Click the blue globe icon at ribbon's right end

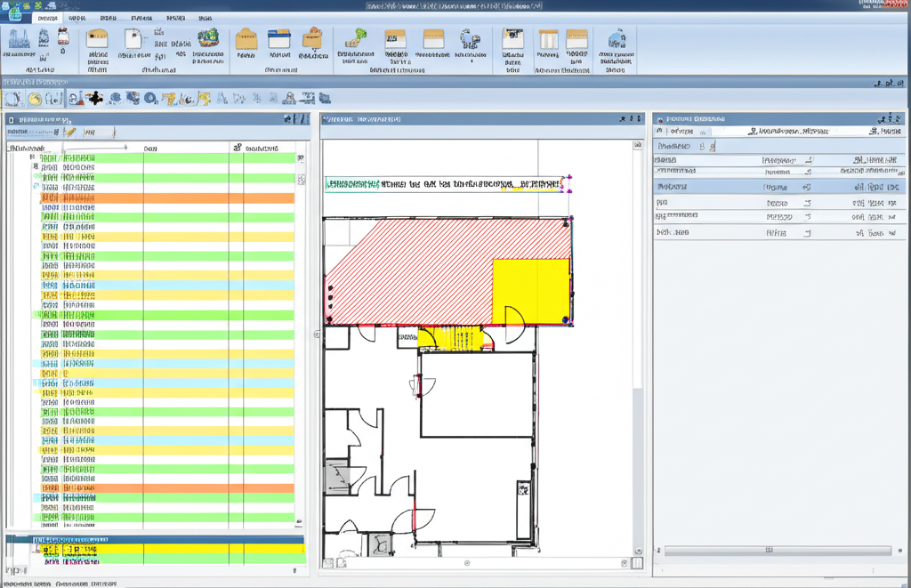pyautogui.click(x=616, y=39)
